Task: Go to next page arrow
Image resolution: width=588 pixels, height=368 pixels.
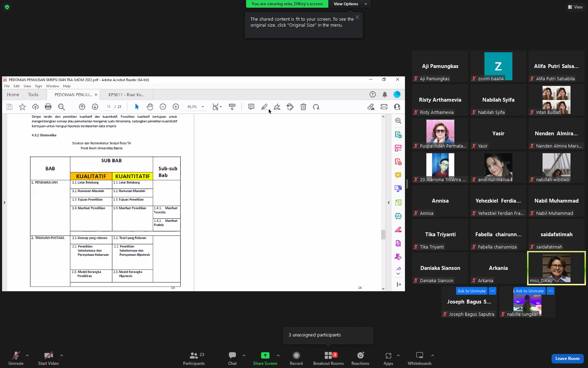Action: [x=95, y=107]
